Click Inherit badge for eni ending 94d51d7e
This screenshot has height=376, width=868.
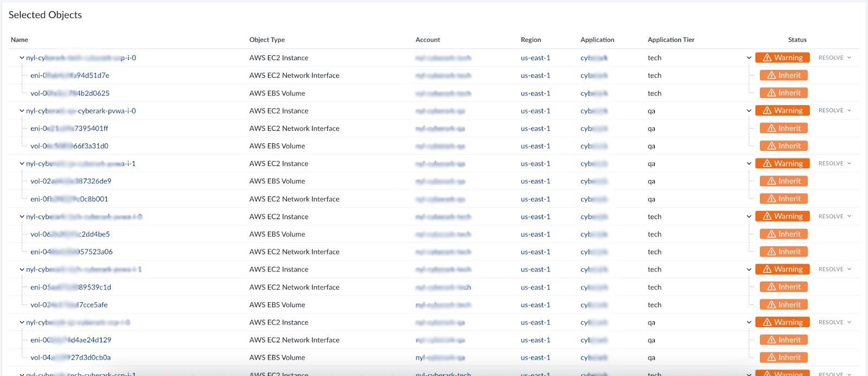tap(784, 75)
